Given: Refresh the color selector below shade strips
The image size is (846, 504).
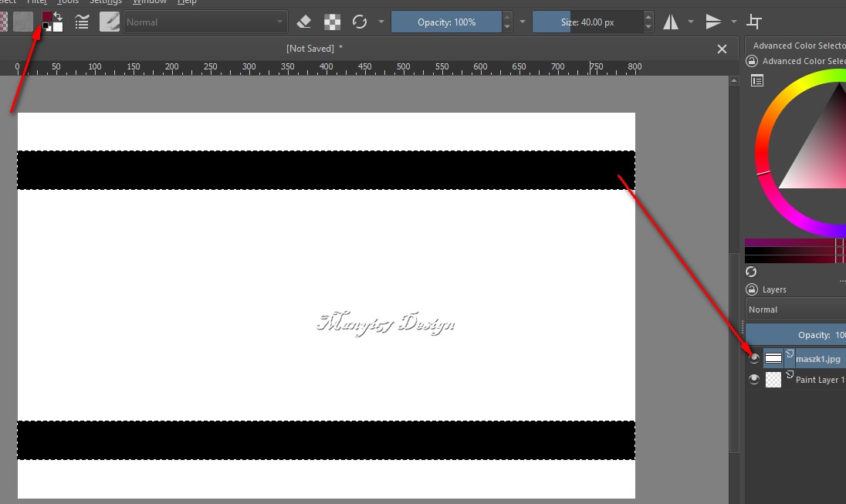Looking at the screenshot, I should [x=751, y=272].
